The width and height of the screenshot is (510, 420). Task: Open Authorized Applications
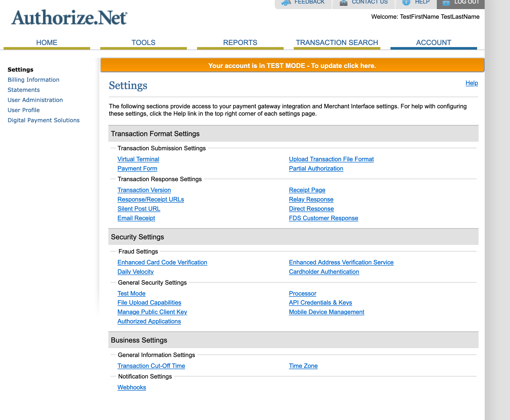pyautogui.click(x=149, y=321)
